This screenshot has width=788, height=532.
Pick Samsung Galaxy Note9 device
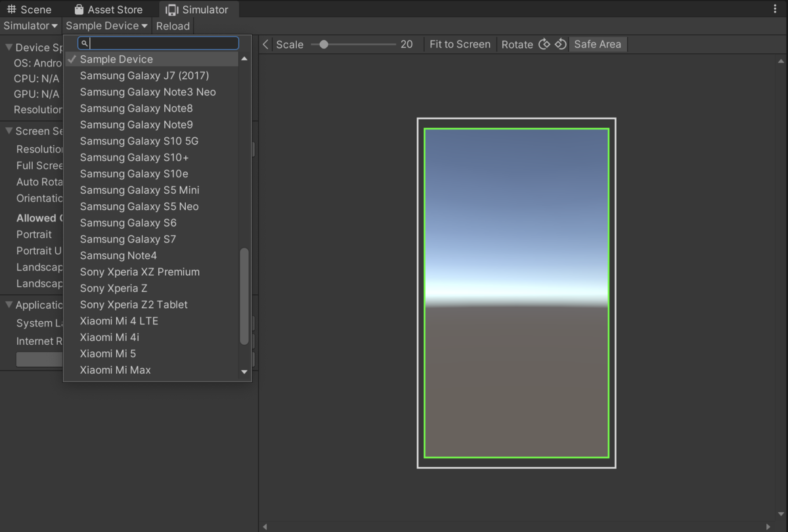152,125
